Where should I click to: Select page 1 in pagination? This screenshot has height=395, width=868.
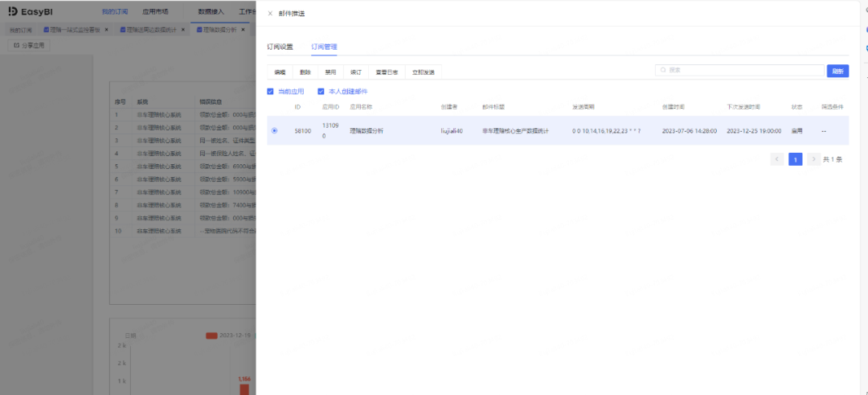tap(796, 159)
